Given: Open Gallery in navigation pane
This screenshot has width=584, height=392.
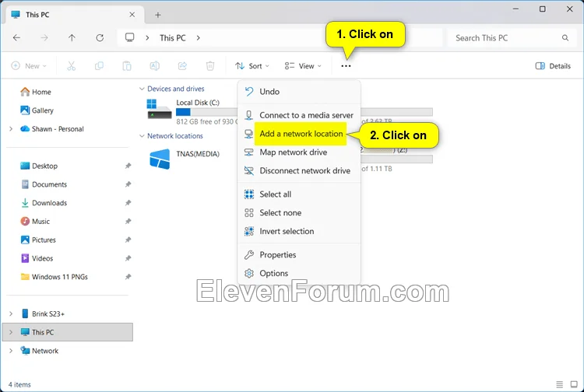Looking at the screenshot, I should (x=37, y=110).
